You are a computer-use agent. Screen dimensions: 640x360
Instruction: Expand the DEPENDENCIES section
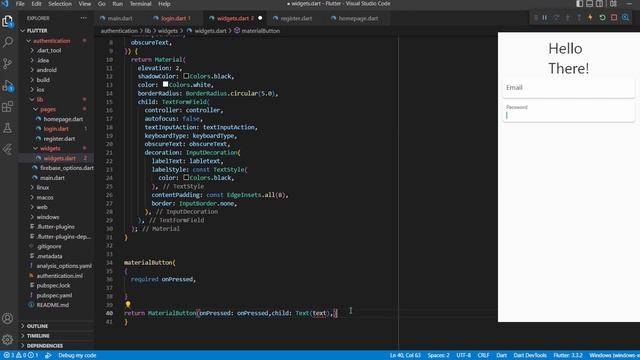(x=44, y=346)
